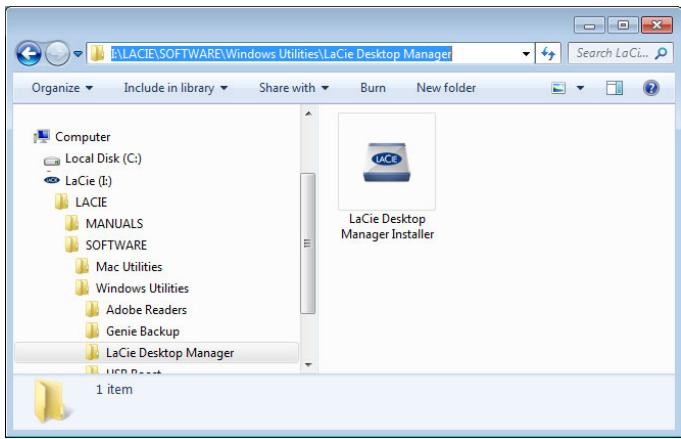681x439 pixels.
Task: Open the Include in library menu
Action: tap(175, 88)
